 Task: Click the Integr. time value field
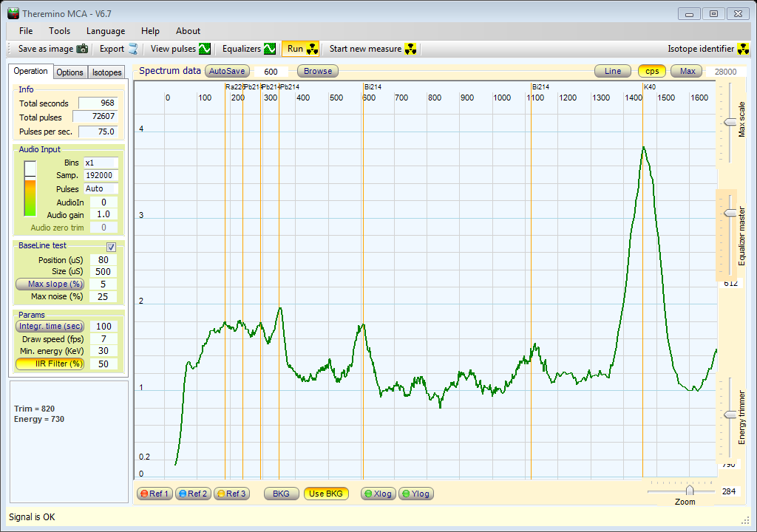click(x=103, y=327)
